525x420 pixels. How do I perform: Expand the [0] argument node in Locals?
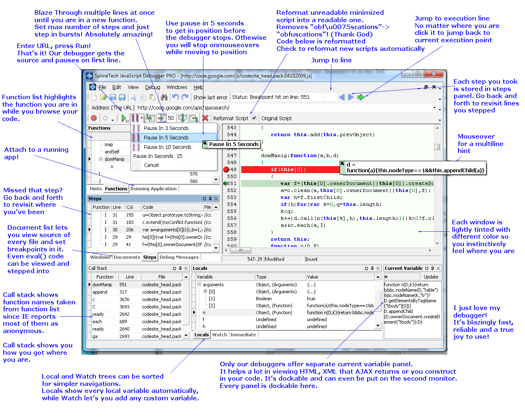click(x=205, y=292)
